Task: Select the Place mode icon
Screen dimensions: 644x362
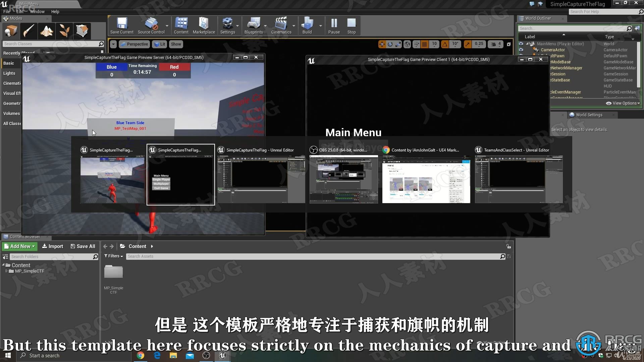Action: pos(11,31)
